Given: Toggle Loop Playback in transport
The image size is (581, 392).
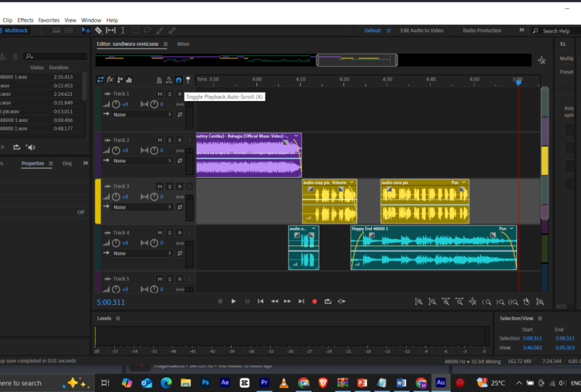Looking at the screenshot, I should [x=328, y=301].
